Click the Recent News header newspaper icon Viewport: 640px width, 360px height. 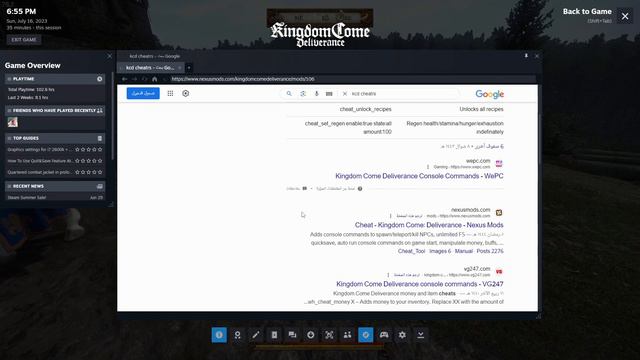pos(100,186)
